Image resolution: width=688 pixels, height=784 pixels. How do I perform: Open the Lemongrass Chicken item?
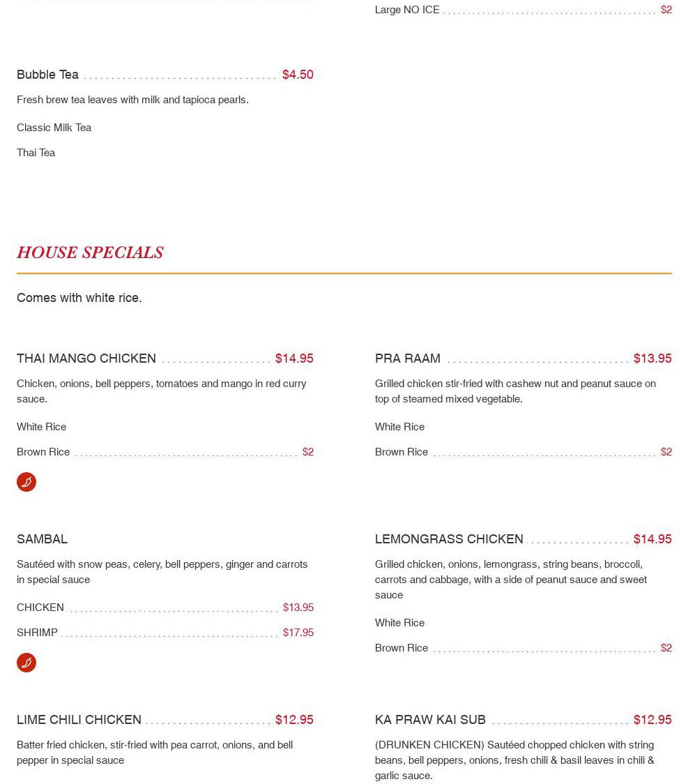[x=449, y=539]
